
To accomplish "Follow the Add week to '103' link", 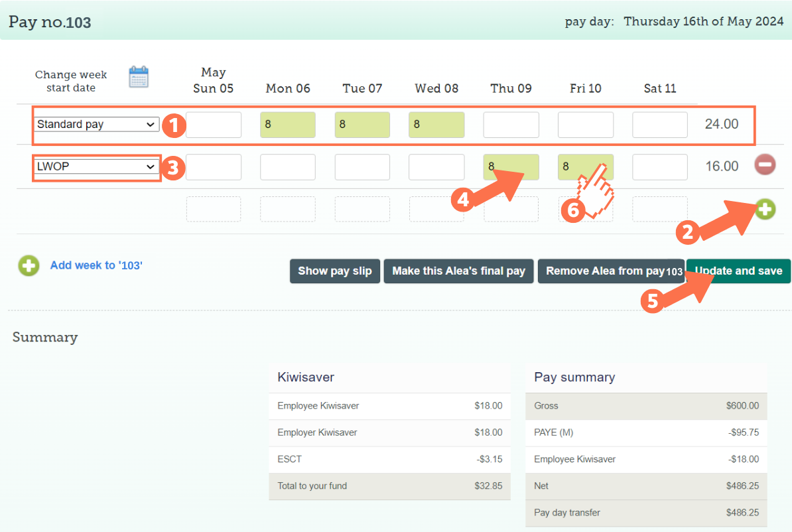I will [x=96, y=265].
